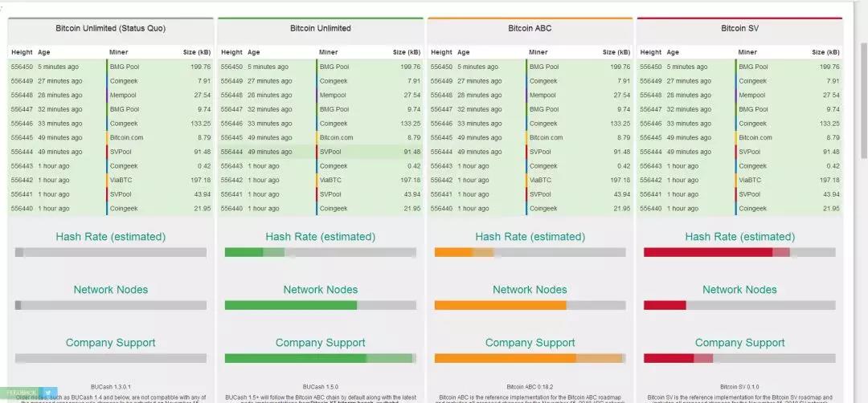Click size 197.18 in Bitcoin SV table
The image size is (868, 403).
(829, 180)
